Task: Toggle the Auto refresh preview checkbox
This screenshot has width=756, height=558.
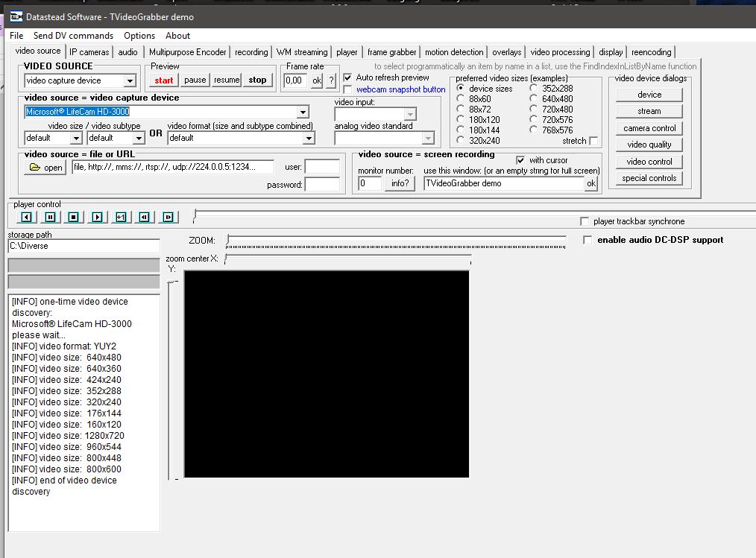Action: (347, 77)
